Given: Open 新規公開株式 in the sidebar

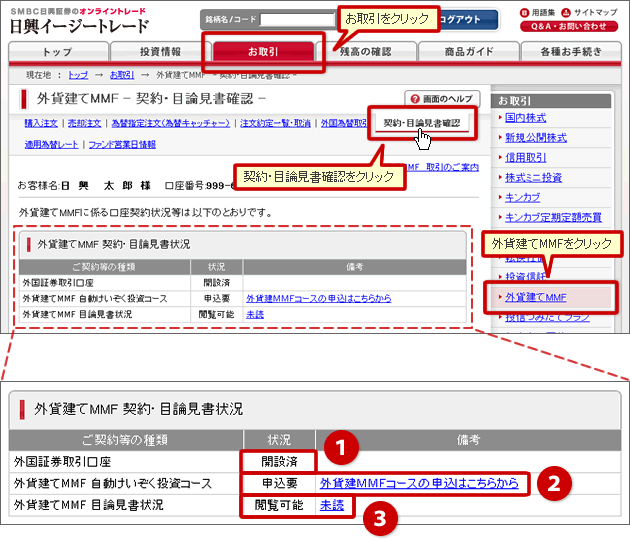Looking at the screenshot, I should [x=536, y=138].
